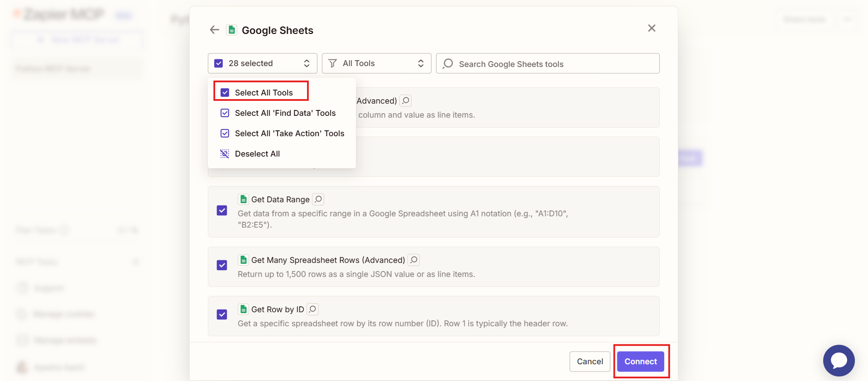Click the Cancel button
This screenshot has width=868, height=381.
coord(590,362)
